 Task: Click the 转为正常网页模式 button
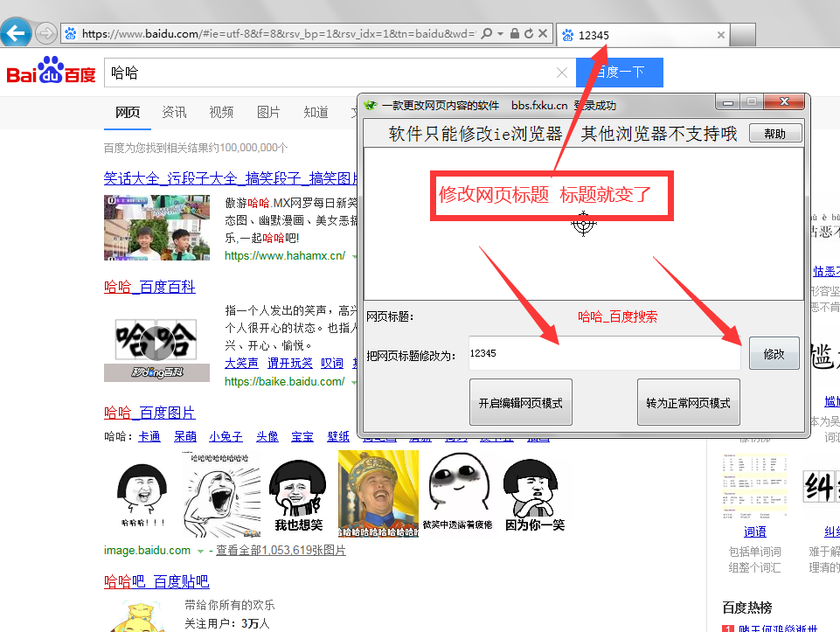coord(688,403)
